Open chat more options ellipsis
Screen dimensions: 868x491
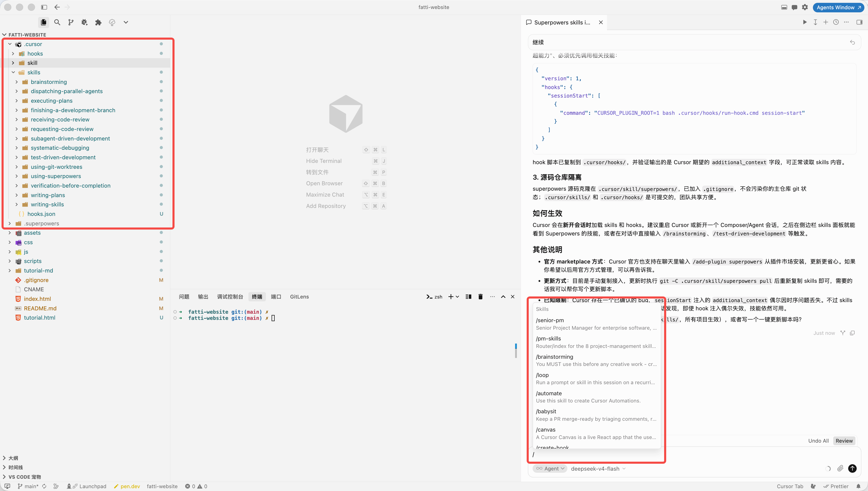point(846,22)
